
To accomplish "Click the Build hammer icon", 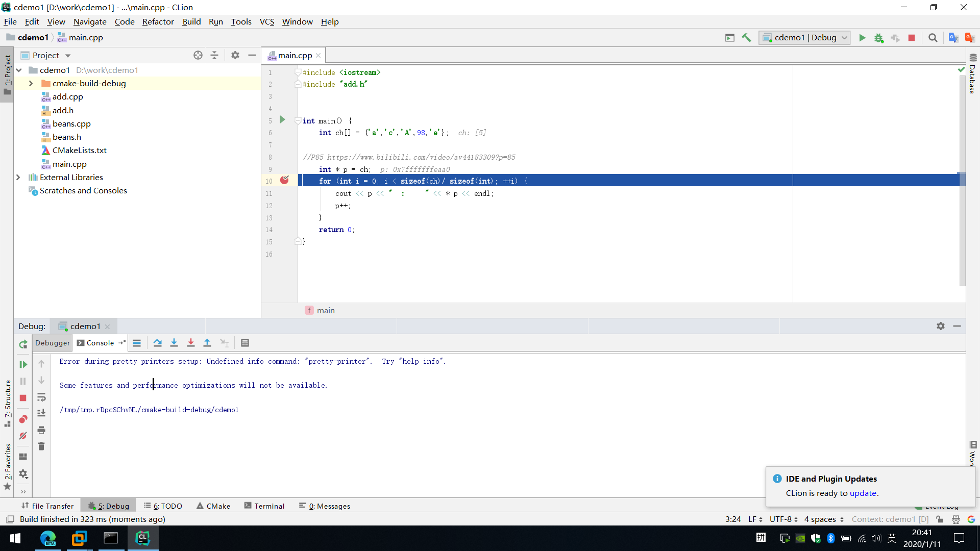I will coord(746,38).
